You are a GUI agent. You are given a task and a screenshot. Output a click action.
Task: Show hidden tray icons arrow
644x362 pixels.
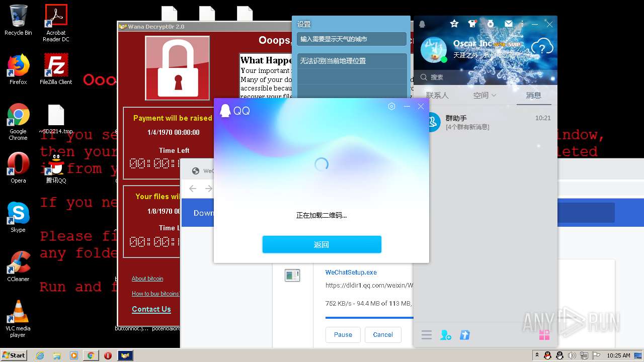pyautogui.click(x=537, y=355)
